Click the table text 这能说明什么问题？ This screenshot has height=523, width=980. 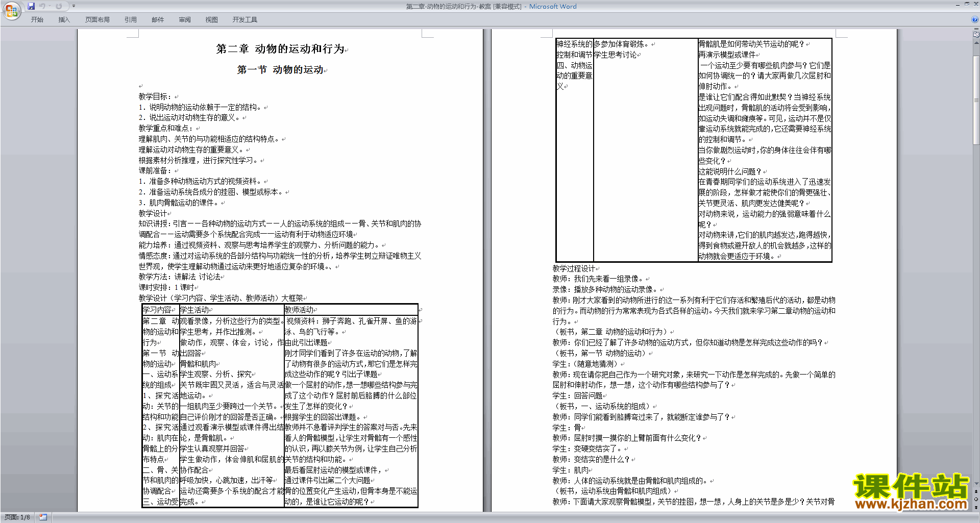(x=730, y=171)
